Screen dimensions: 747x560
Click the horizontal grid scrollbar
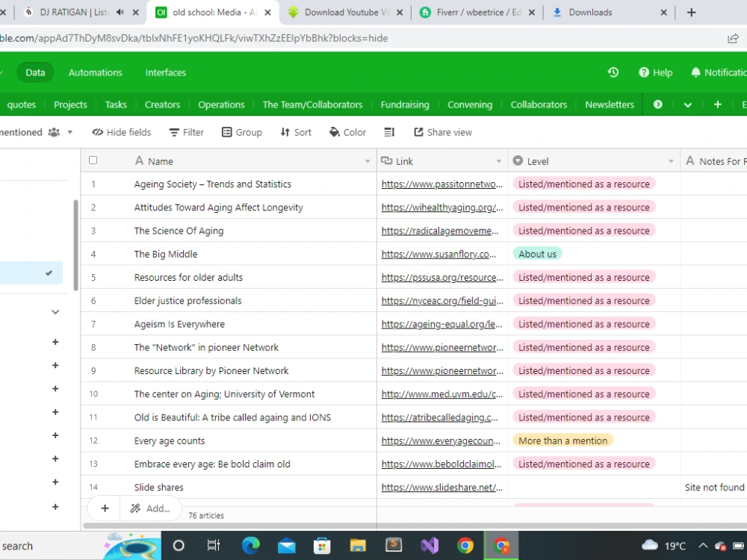tap(415, 526)
